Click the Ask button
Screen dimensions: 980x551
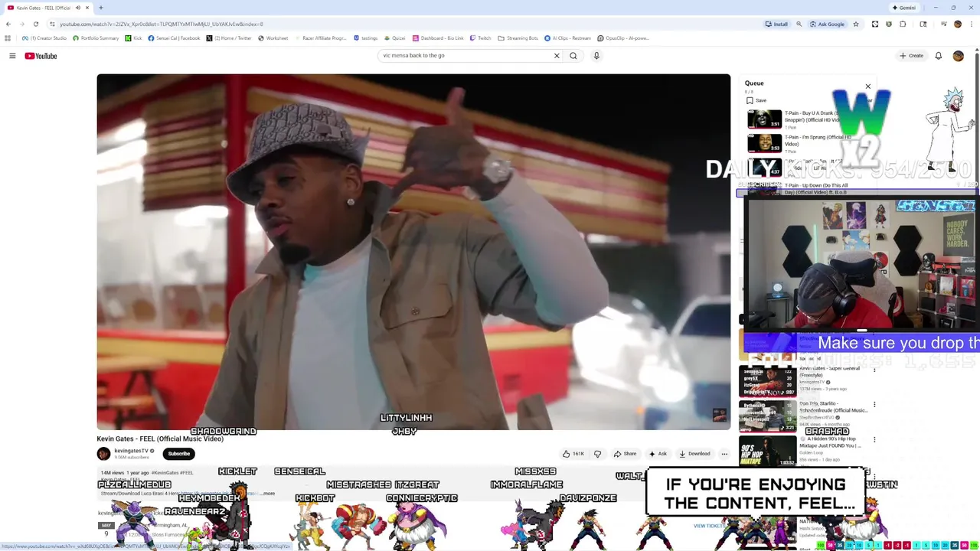[x=658, y=454]
